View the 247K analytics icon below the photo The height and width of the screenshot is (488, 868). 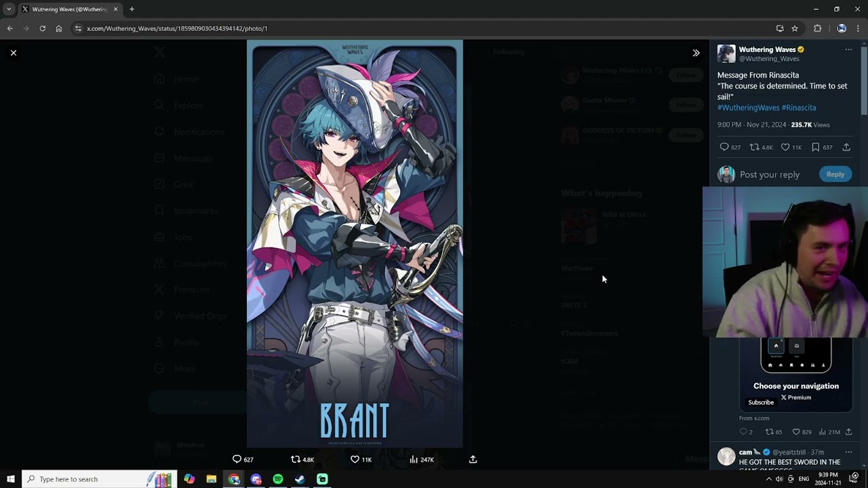[x=421, y=460]
